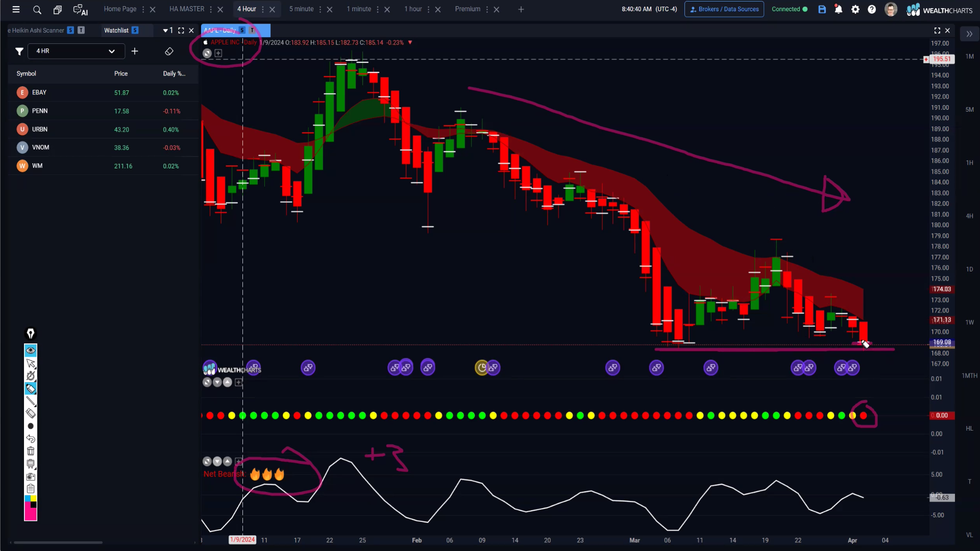
Task: Open 1 hour tab options menu
Action: (x=428, y=9)
